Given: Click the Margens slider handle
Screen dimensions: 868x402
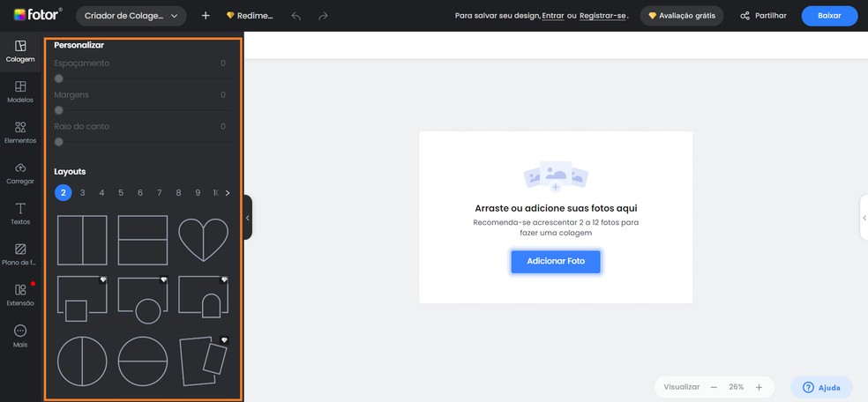Looking at the screenshot, I should coord(59,110).
